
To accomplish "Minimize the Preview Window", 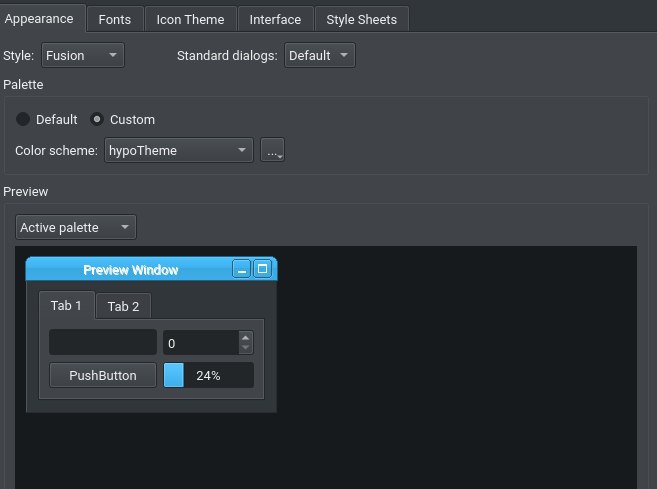I will [241, 269].
